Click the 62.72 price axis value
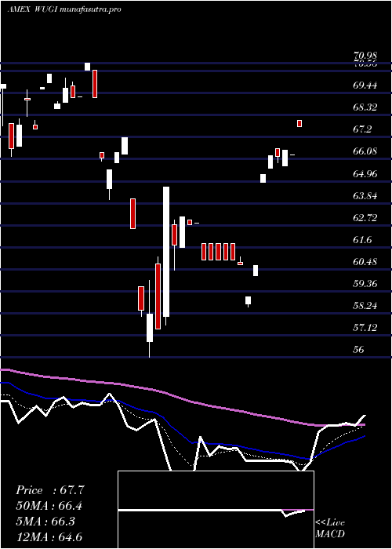The image size is (392, 549). [x=365, y=217]
